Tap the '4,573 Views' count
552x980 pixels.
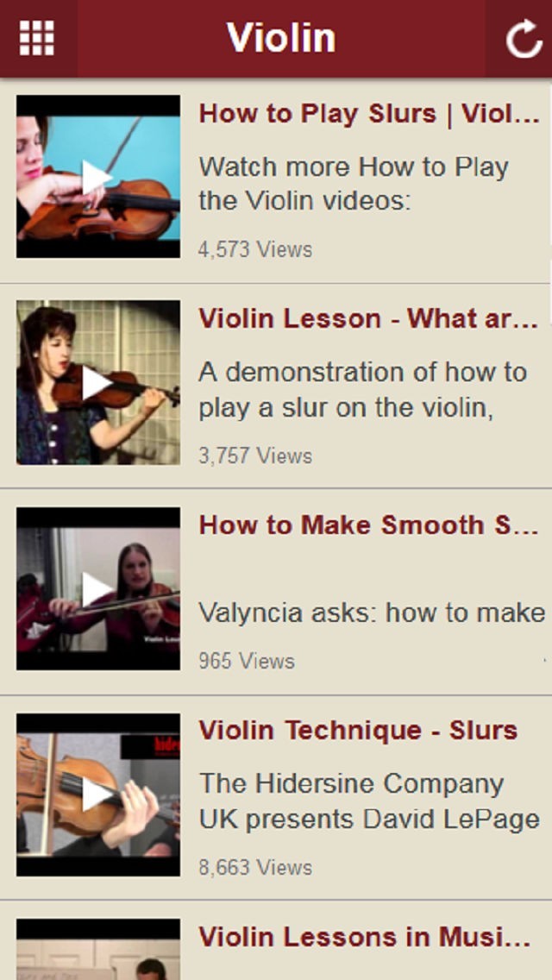[255, 250]
